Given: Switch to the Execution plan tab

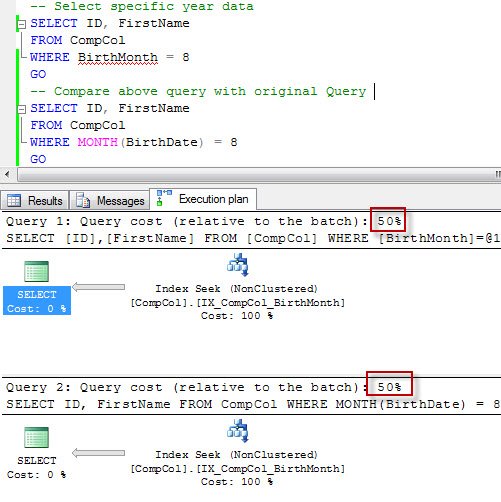Looking at the screenshot, I should click(x=203, y=199).
